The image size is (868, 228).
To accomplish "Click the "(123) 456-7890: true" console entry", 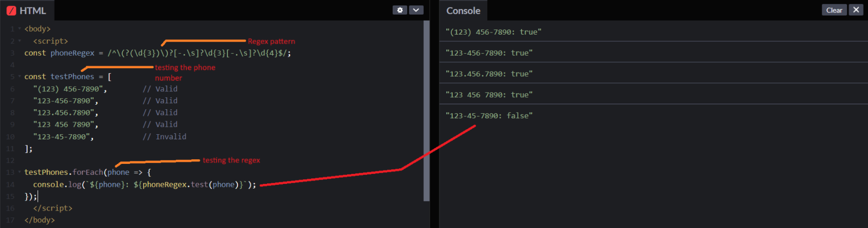I will pyautogui.click(x=493, y=32).
